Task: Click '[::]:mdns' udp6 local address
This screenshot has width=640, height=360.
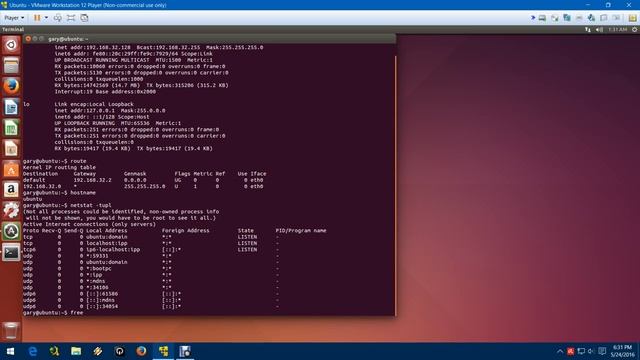Action: click(100, 300)
